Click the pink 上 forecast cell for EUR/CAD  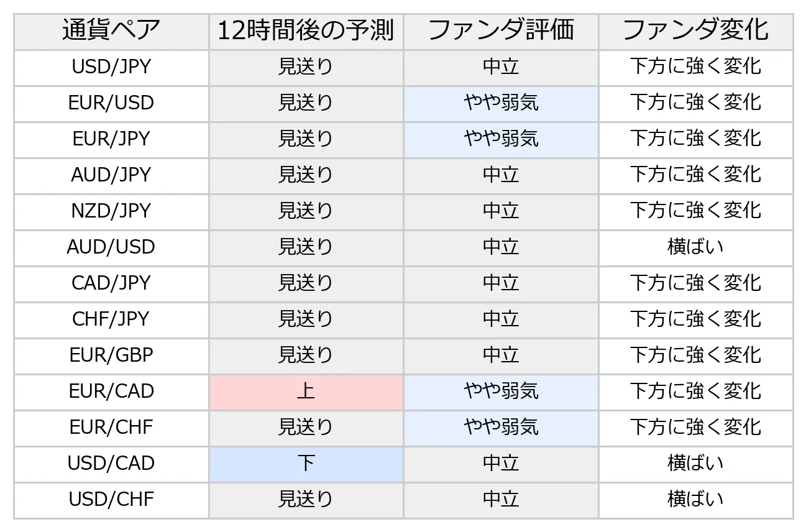[306, 392]
